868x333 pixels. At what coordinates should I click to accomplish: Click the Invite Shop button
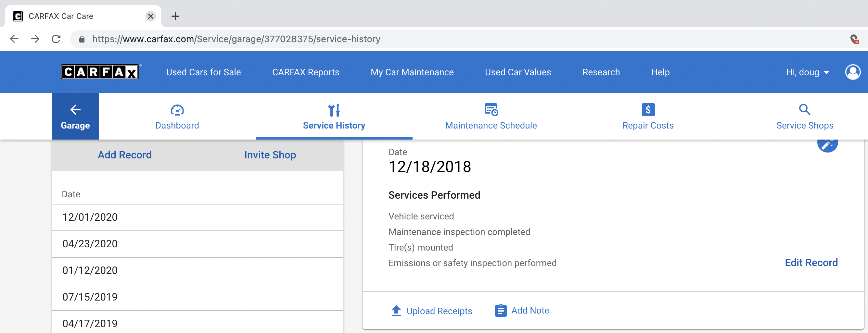[x=270, y=155]
